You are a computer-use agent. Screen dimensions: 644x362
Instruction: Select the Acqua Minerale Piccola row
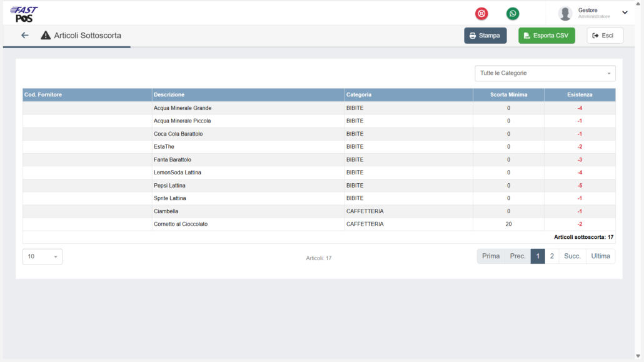point(319,121)
